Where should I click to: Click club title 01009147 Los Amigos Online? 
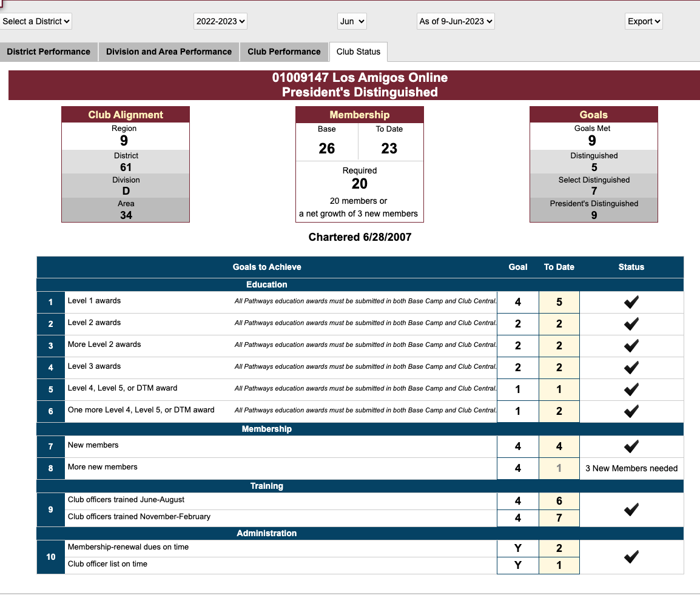[x=360, y=78]
